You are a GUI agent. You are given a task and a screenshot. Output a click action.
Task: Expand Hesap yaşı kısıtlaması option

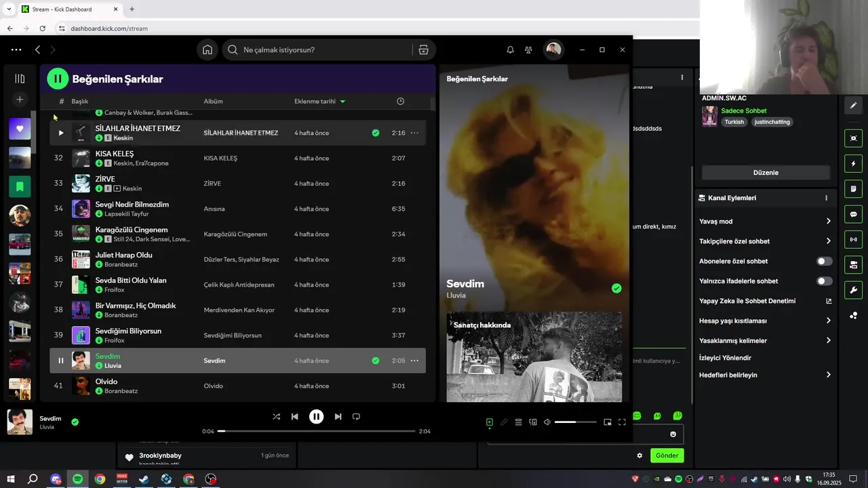click(765, 321)
